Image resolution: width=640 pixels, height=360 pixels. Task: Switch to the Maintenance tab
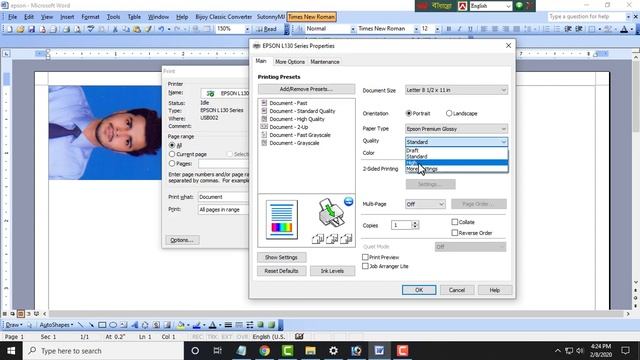click(325, 62)
